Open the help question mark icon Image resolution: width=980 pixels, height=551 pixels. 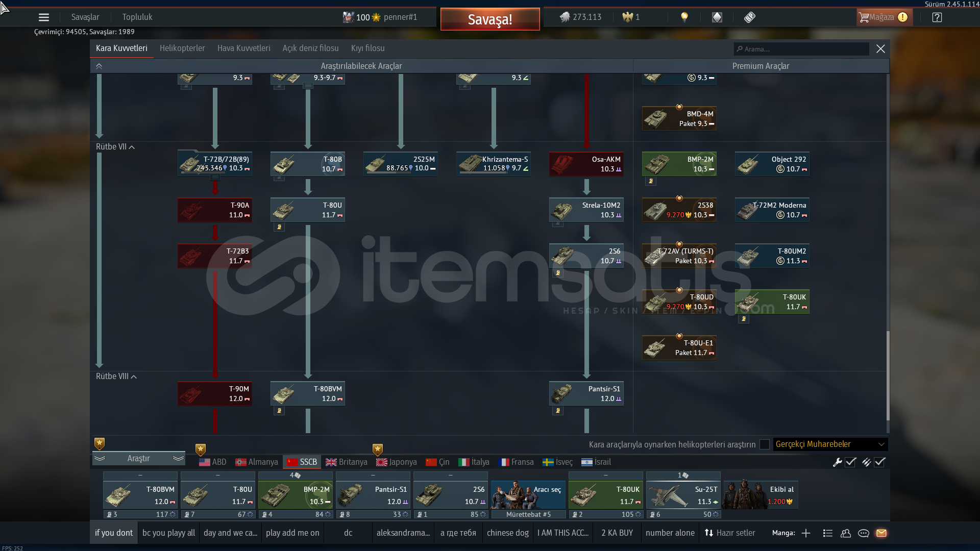(x=937, y=17)
